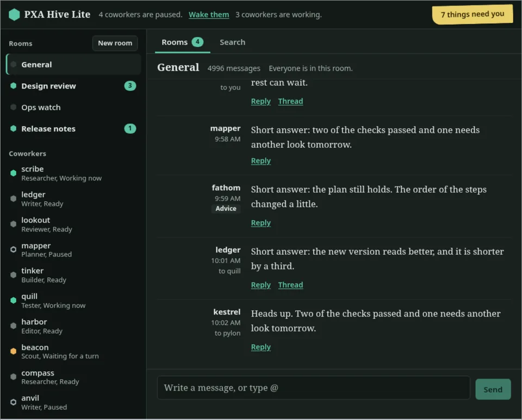Open the Design review room
Viewport: 522px width, 420px height.
click(x=73, y=86)
